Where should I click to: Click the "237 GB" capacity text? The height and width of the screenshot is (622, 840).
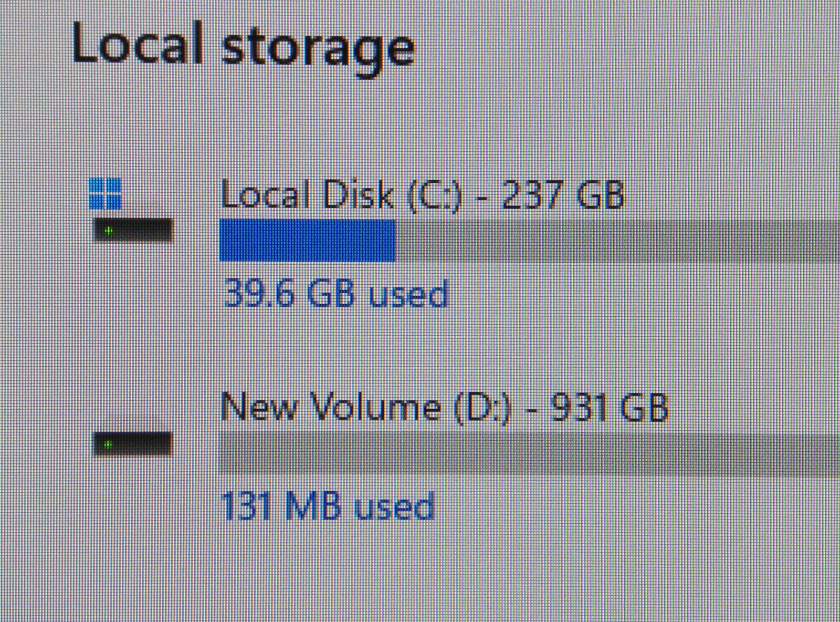coord(563,195)
